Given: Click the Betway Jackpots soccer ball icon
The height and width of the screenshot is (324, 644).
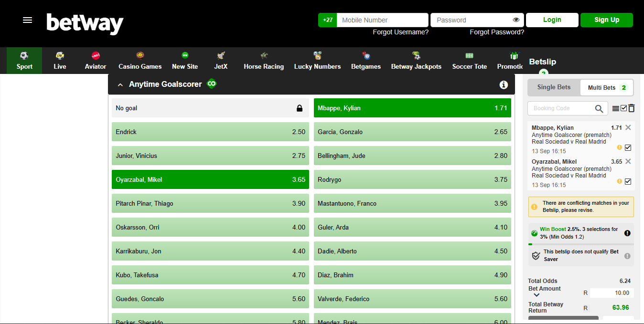Looking at the screenshot, I should (416, 55).
